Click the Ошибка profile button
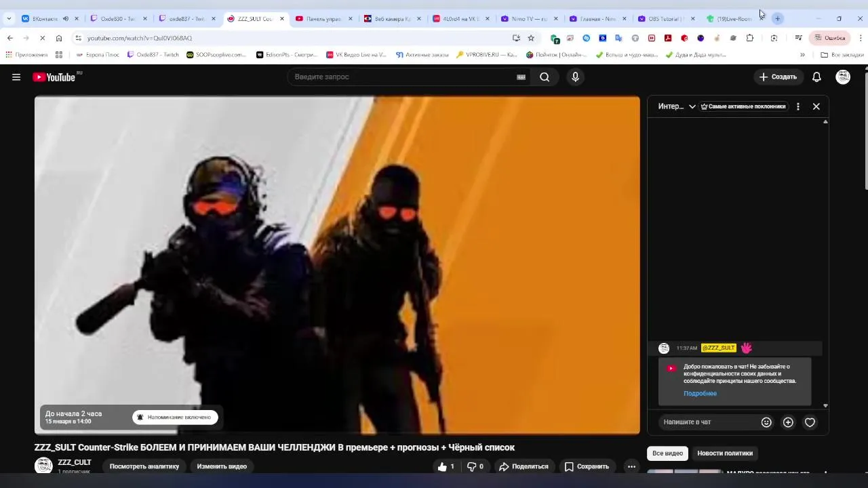 click(830, 38)
